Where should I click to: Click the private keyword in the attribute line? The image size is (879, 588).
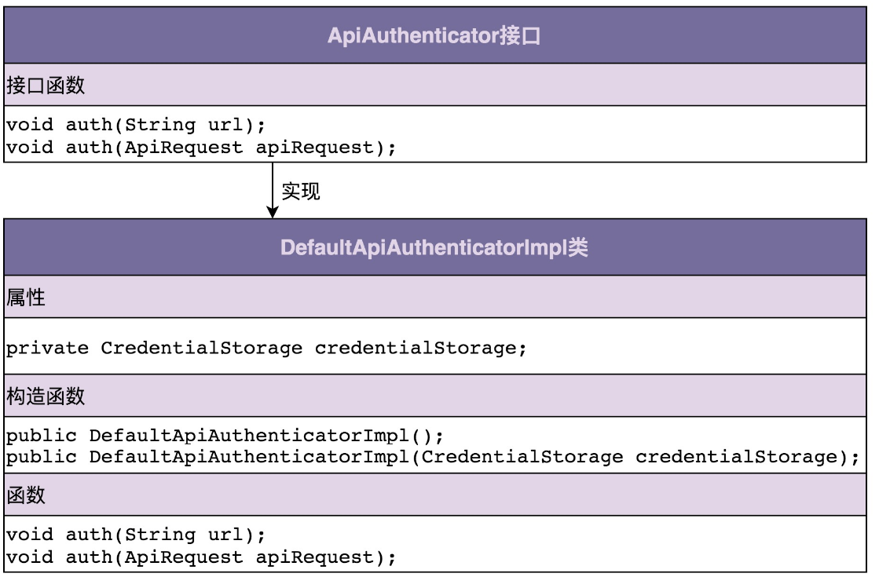[x=47, y=348]
